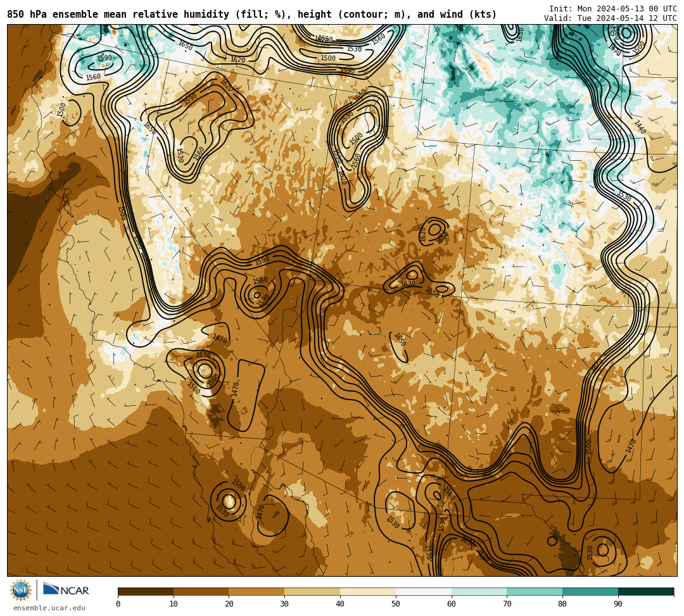Click the colorbar tick label 0
Image resolution: width=684 pixels, height=616 pixels.
[118, 604]
